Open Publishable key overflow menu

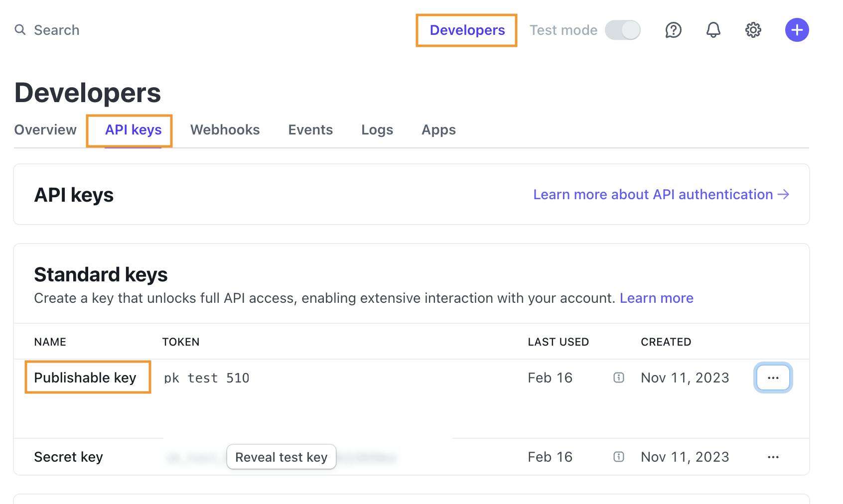click(x=773, y=378)
